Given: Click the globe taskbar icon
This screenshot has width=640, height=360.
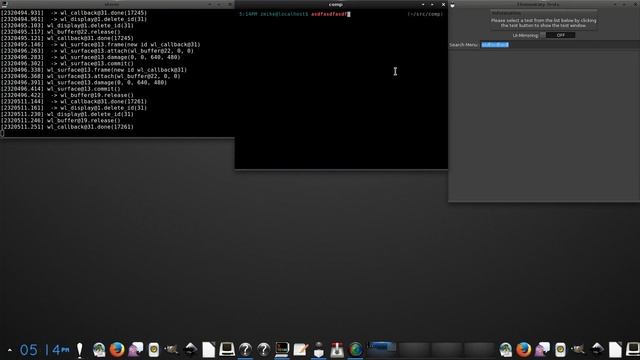Looking at the screenshot, I should [x=356, y=350].
